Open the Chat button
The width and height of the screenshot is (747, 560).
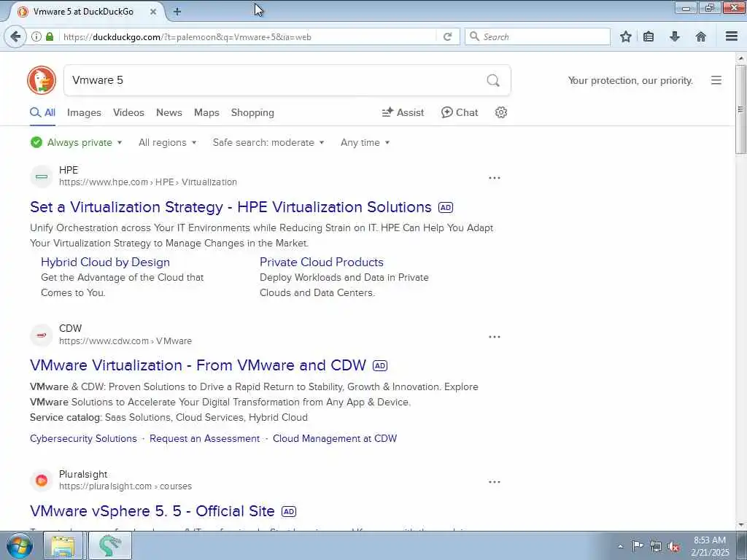[x=460, y=112]
